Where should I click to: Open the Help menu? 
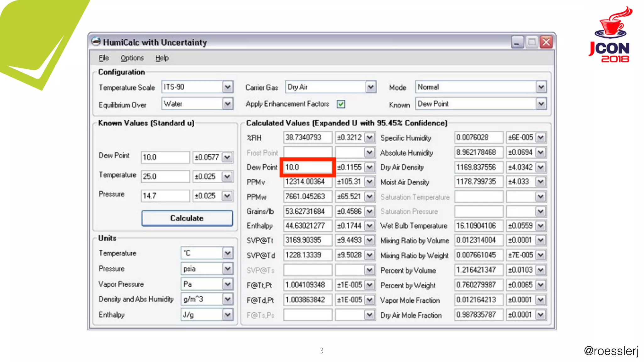(162, 58)
